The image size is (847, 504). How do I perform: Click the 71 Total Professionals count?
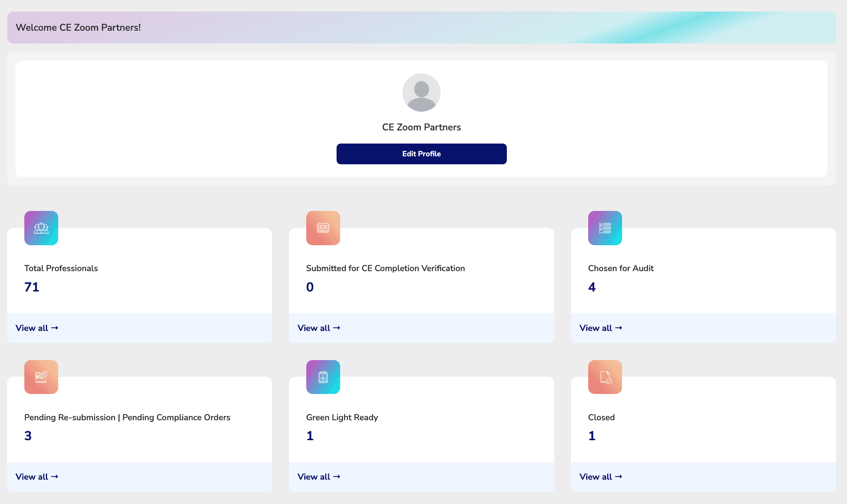click(32, 287)
